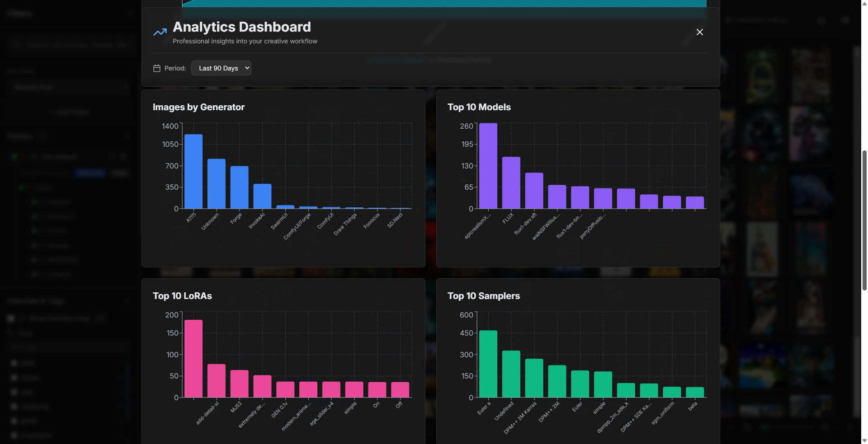The width and height of the screenshot is (868, 444).
Task: Click the analytics trend icon beside dashboard title
Action: (x=159, y=32)
